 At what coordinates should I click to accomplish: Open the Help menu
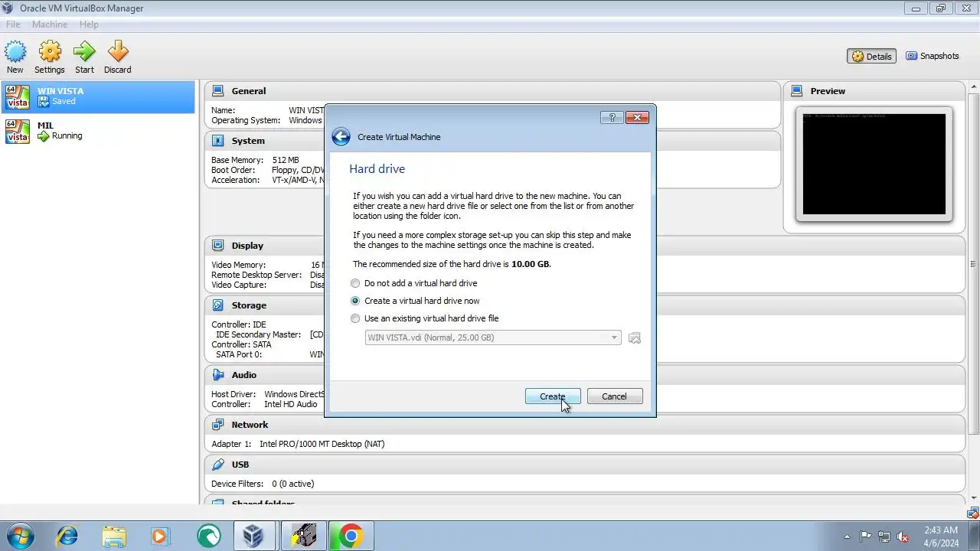click(x=89, y=24)
